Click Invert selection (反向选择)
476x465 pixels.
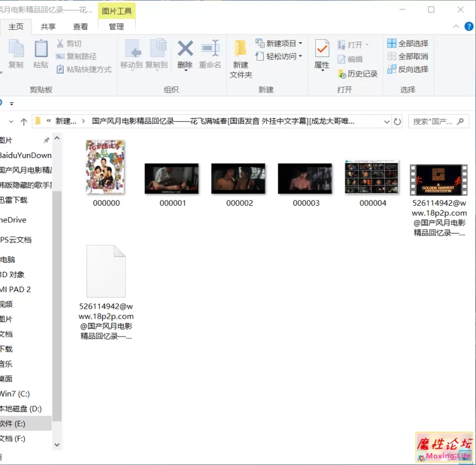(x=408, y=70)
